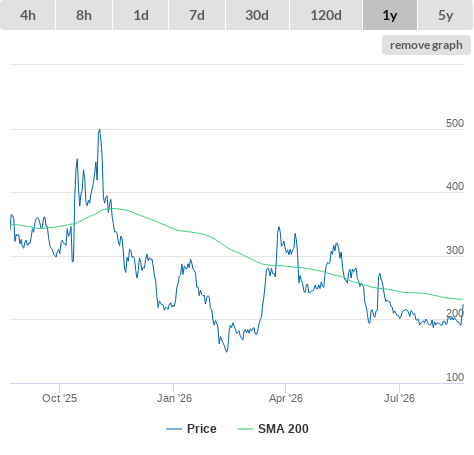Switch chart to 30d range
Image resolution: width=474 pixels, height=455 pixels.
[257, 15]
